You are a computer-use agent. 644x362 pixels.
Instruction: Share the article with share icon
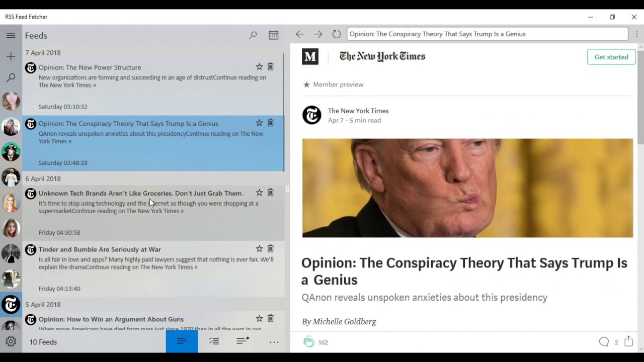tap(628, 341)
